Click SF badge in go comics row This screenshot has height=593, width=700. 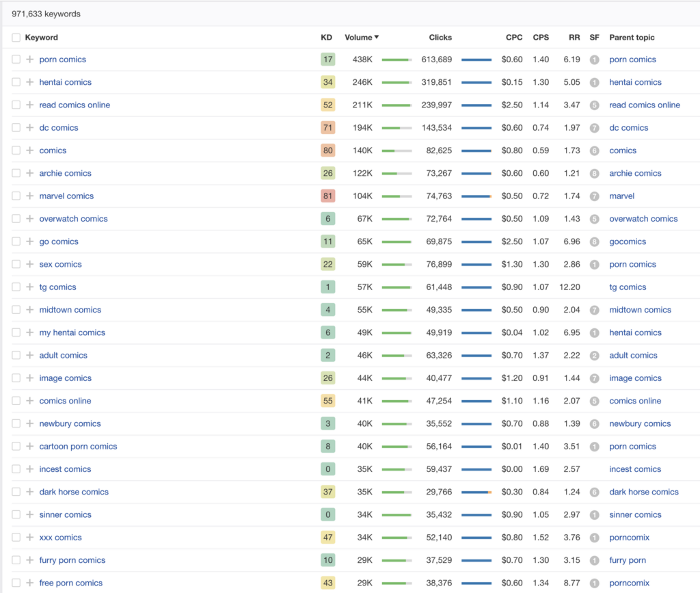tap(594, 241)
